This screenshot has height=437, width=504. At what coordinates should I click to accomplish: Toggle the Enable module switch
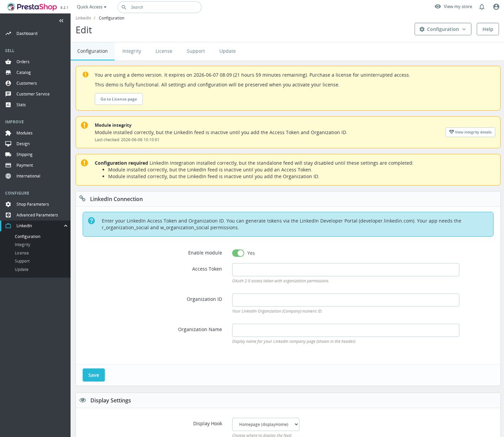coord(238,253)
